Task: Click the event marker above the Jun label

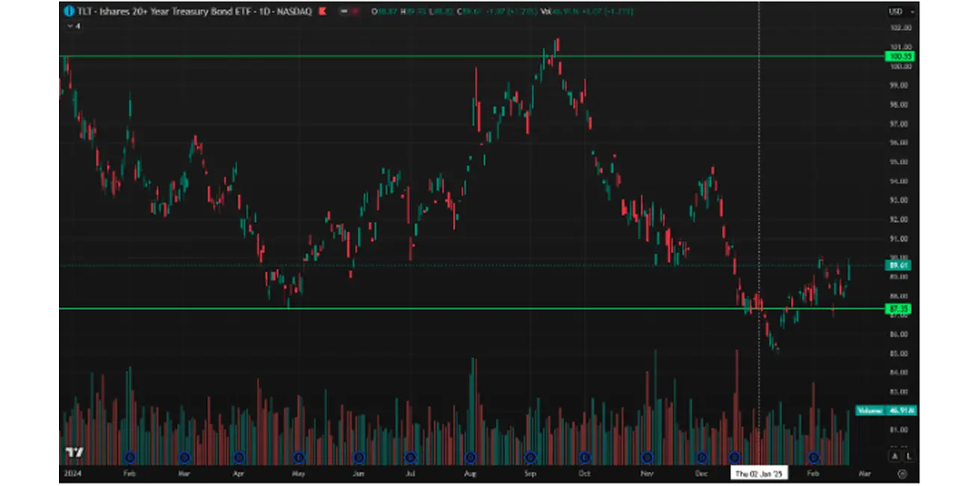Action: point(359,457)
